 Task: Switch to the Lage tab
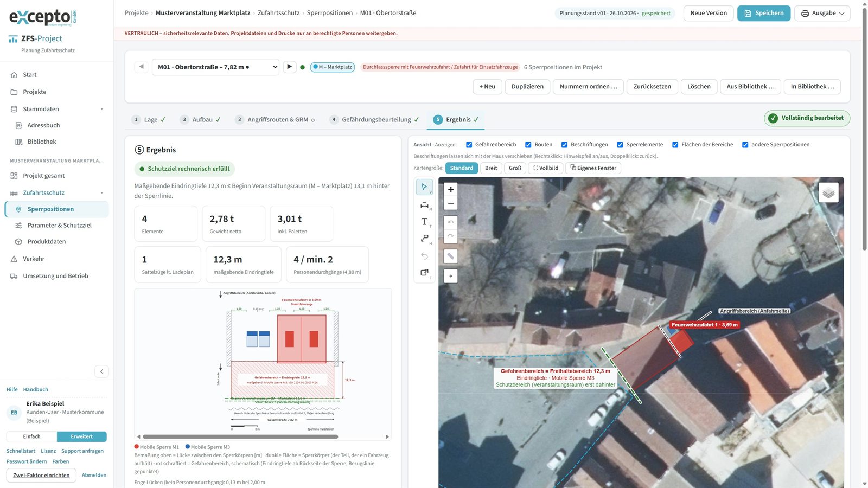pyautogui.click(x=150, y=120)
